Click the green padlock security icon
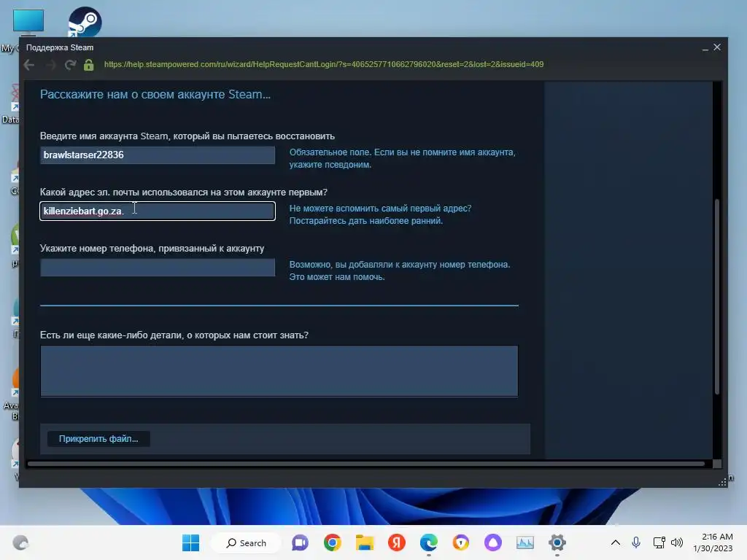Screen dimensions: 747x560 [88, 65]
